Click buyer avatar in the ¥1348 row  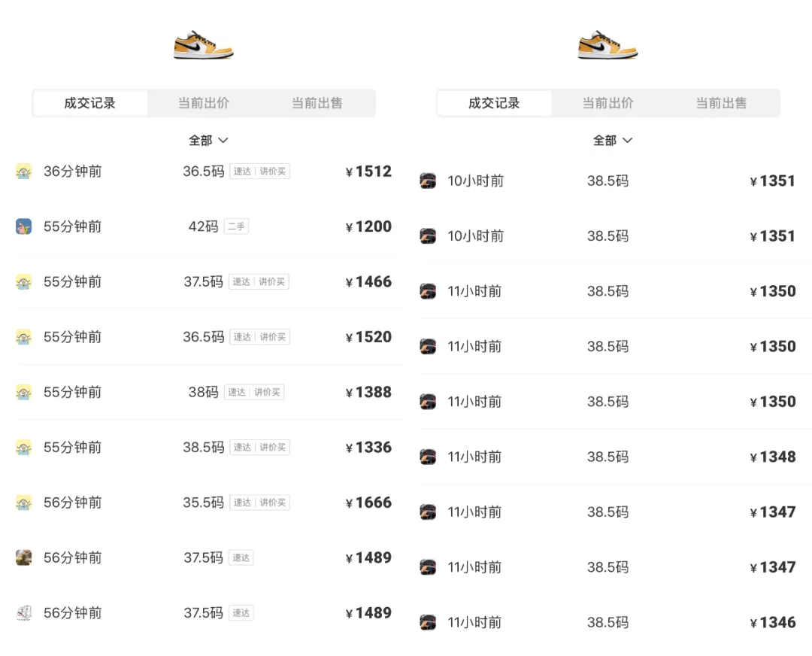[428, 457]
